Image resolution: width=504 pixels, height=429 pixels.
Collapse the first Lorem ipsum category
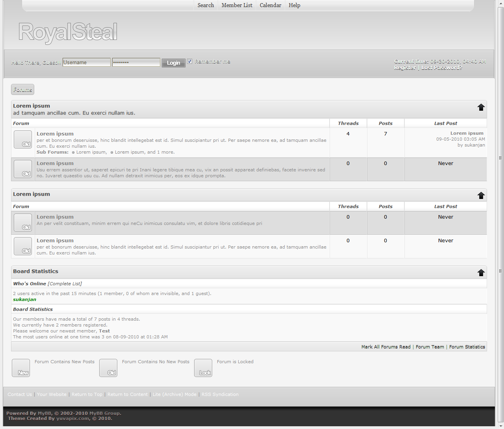481,107
